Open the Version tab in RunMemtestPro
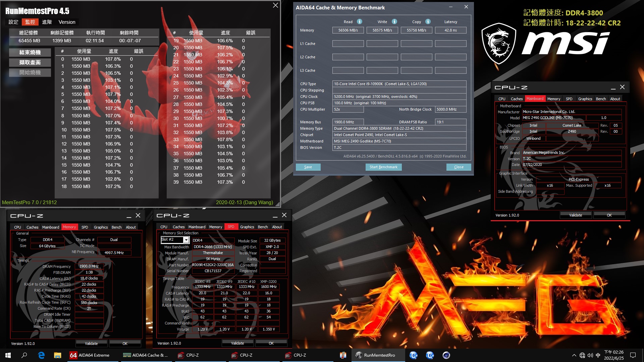 coord(67,22)
